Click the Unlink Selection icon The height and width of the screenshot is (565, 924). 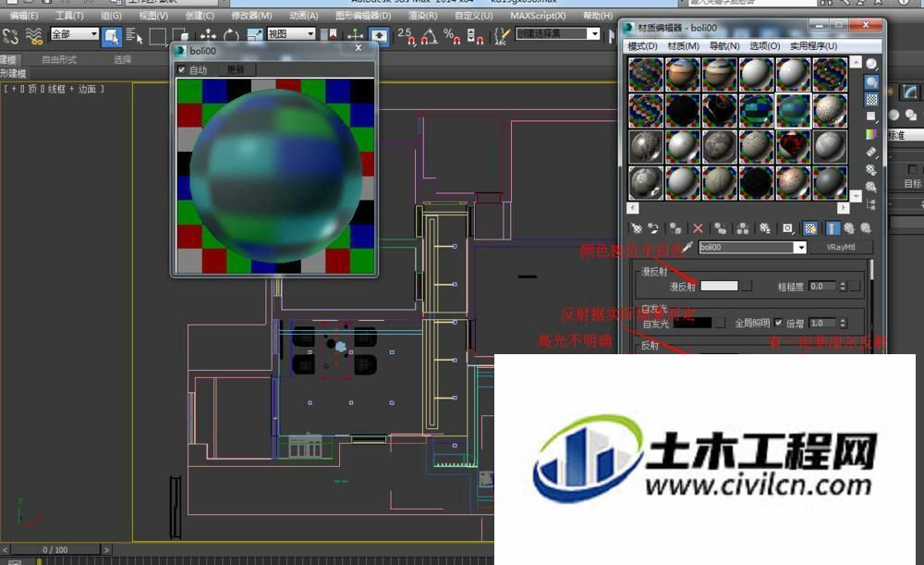click(10, 37)
